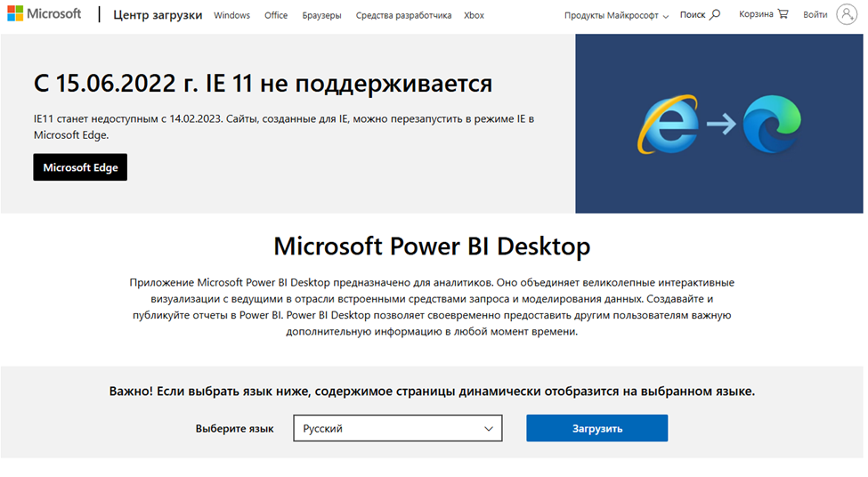Open the Xbox menu item

[x=474, y=15]
